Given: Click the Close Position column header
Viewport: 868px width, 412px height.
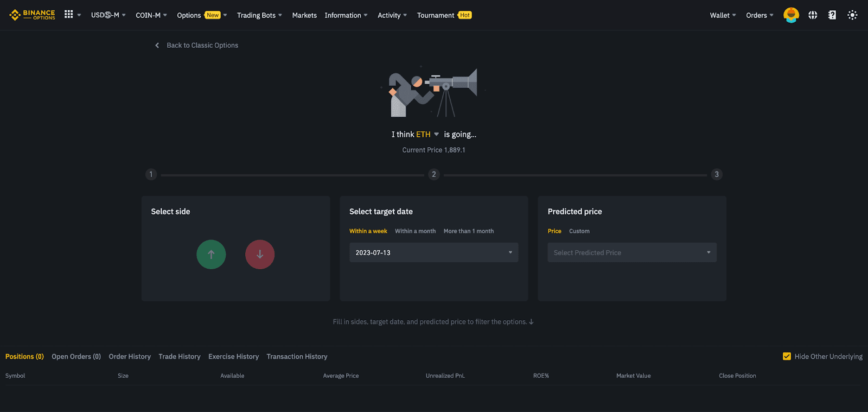Looking at the screenshot, I should click(737, 376).
